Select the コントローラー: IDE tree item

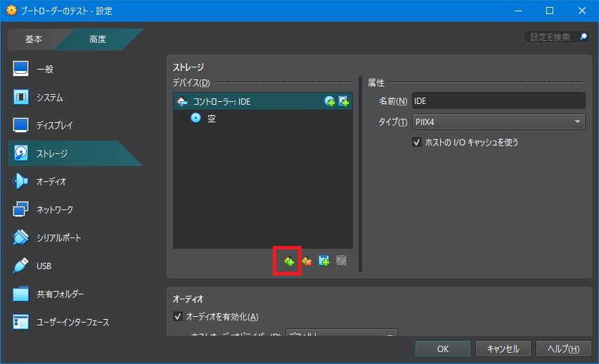click(263, 101)
